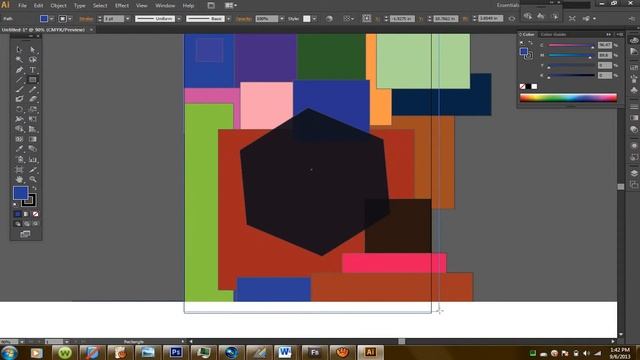Select the Column Graph tool
640x360 pixels.
33,159
